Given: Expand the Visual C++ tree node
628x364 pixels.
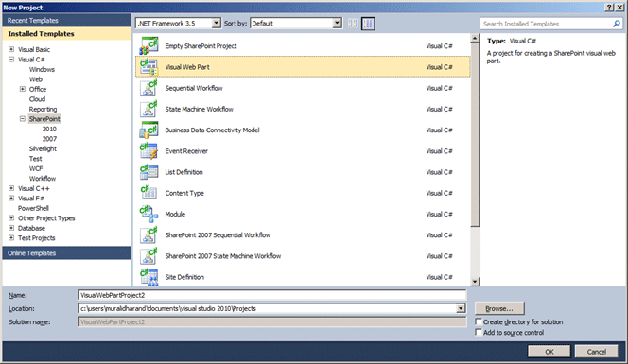Looking at the screenshot, I should [11, 188].
